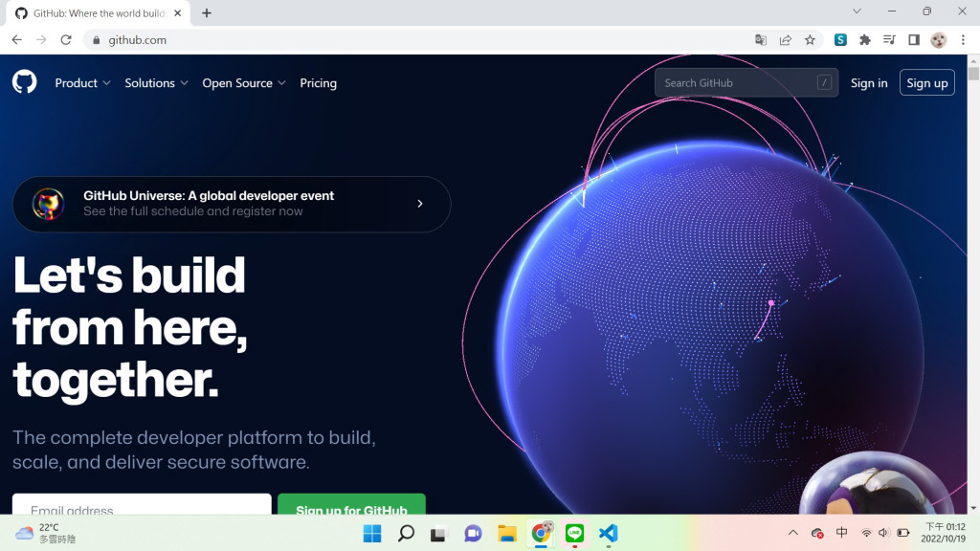
Task: Click the GitHub Universe banner arrow
Action: pyautogui.click(x=420, y=204)
